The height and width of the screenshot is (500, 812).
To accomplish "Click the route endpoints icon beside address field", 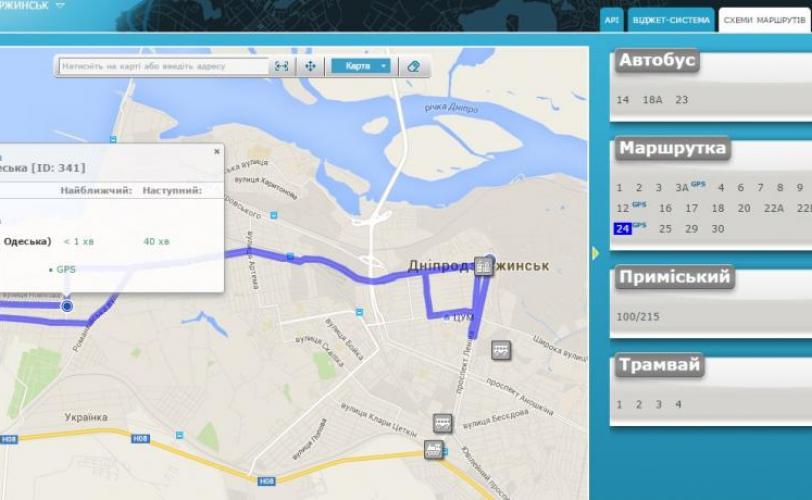I will (281, 66).
